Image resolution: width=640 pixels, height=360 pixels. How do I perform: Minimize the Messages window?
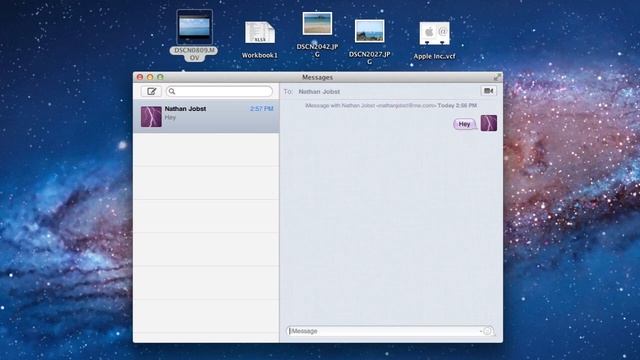coord(150,77)
